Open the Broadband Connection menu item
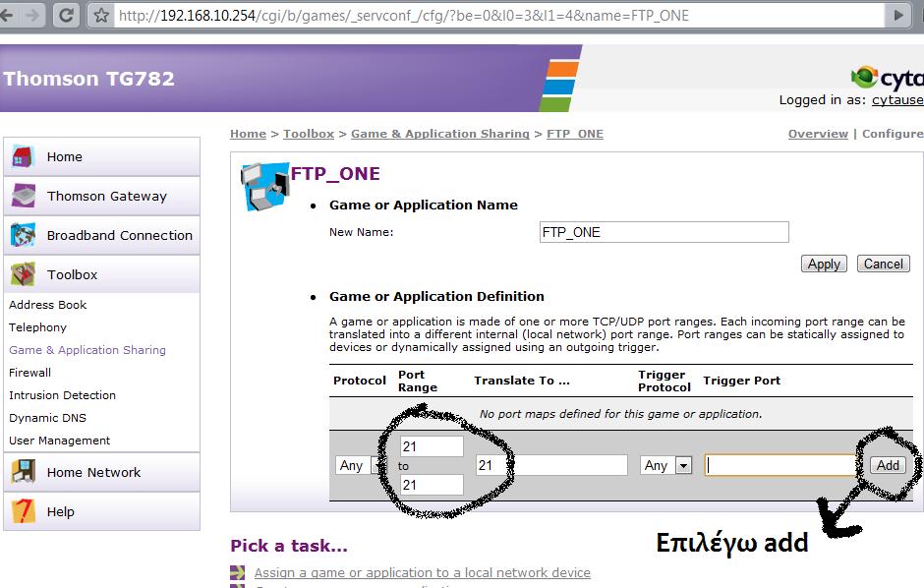This screenshot has width=924, height=588. click(x=101, y=236)
